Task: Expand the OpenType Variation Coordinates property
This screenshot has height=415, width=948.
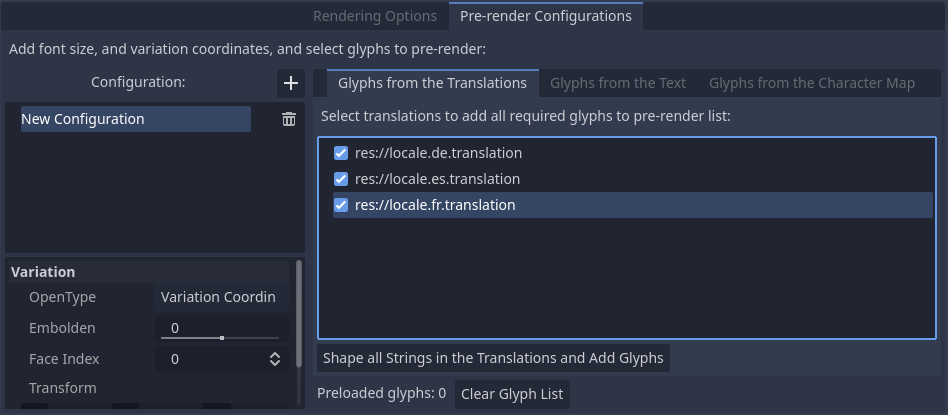Action: (x=217, y=297)
